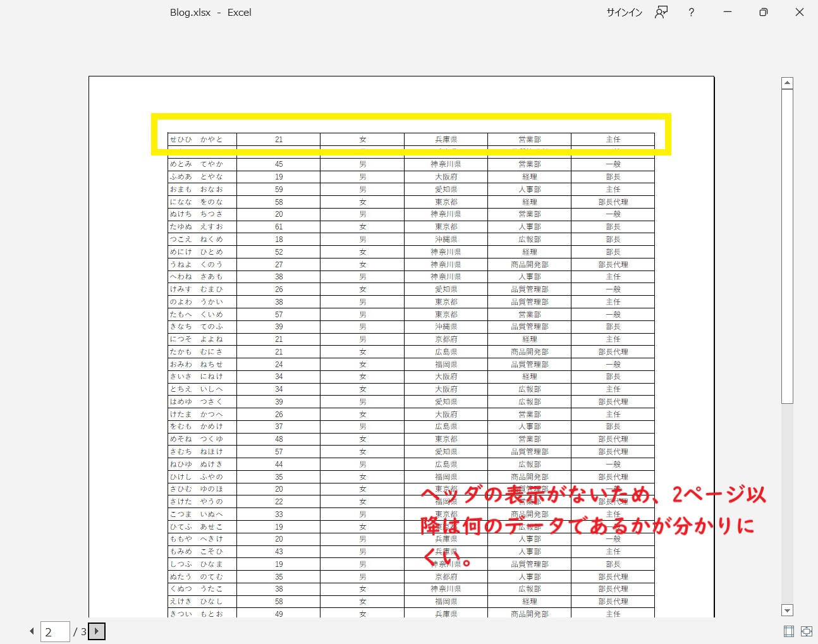818x644 pixels.
Task: Toggle the zoom to page icon
Action: (x=807, y=631)
